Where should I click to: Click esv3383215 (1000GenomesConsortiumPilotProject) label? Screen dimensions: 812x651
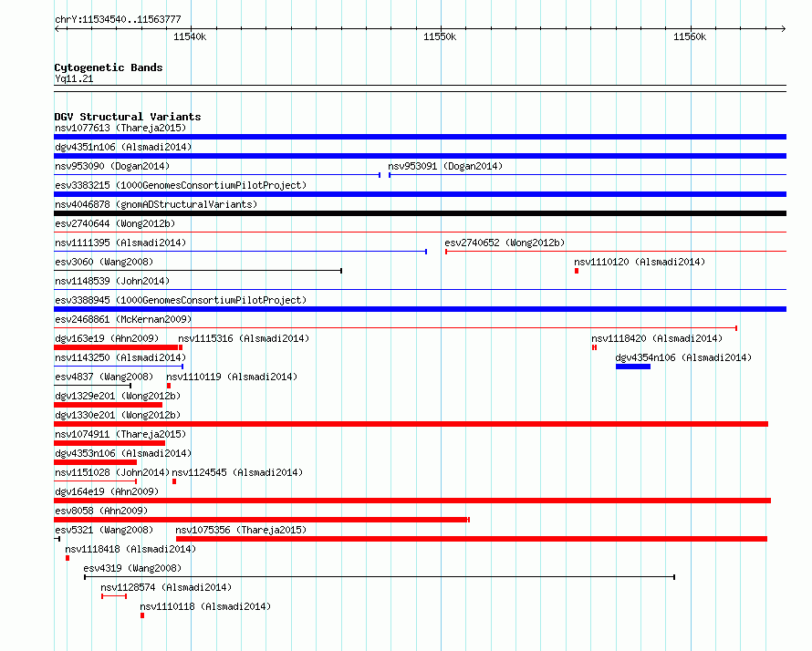click(181, 185)
